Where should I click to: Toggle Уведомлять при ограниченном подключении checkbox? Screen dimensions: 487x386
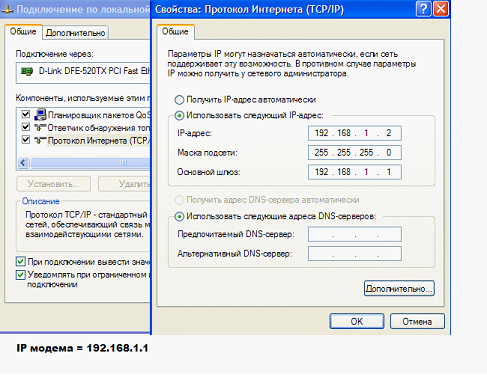click(21, 275)
